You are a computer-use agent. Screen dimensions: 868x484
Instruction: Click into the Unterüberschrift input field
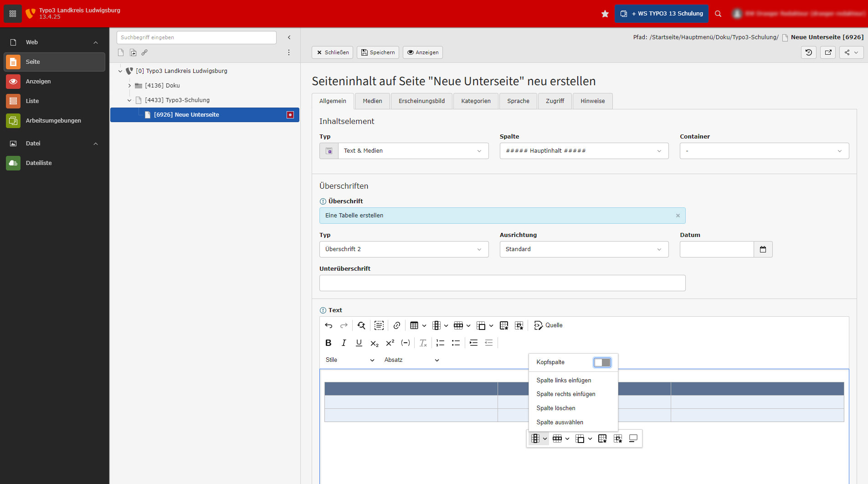pos(502,283)
